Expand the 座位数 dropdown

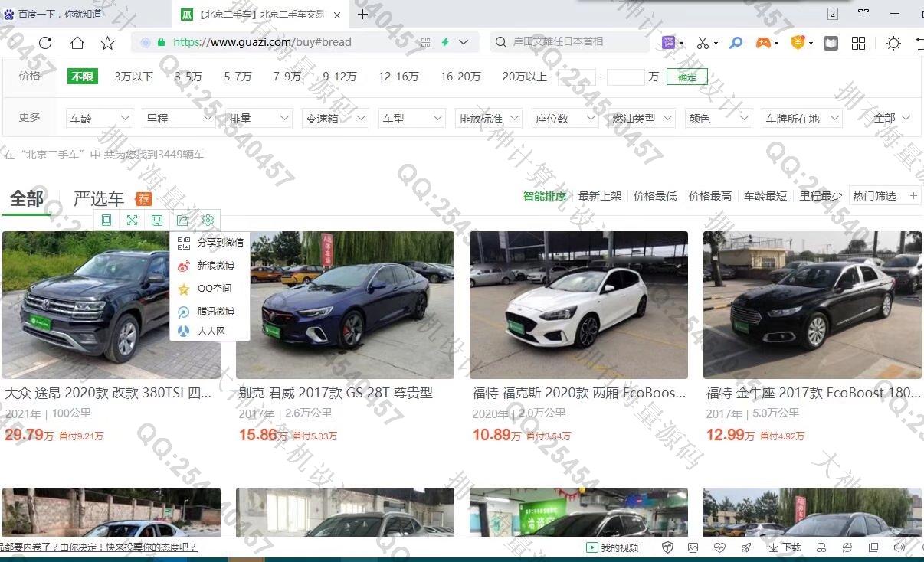565,119
